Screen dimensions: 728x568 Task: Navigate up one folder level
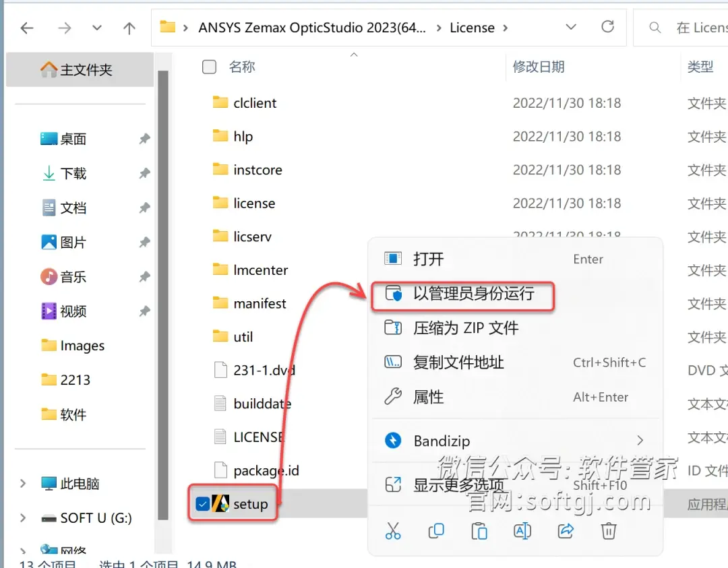(x=129, y=28)
